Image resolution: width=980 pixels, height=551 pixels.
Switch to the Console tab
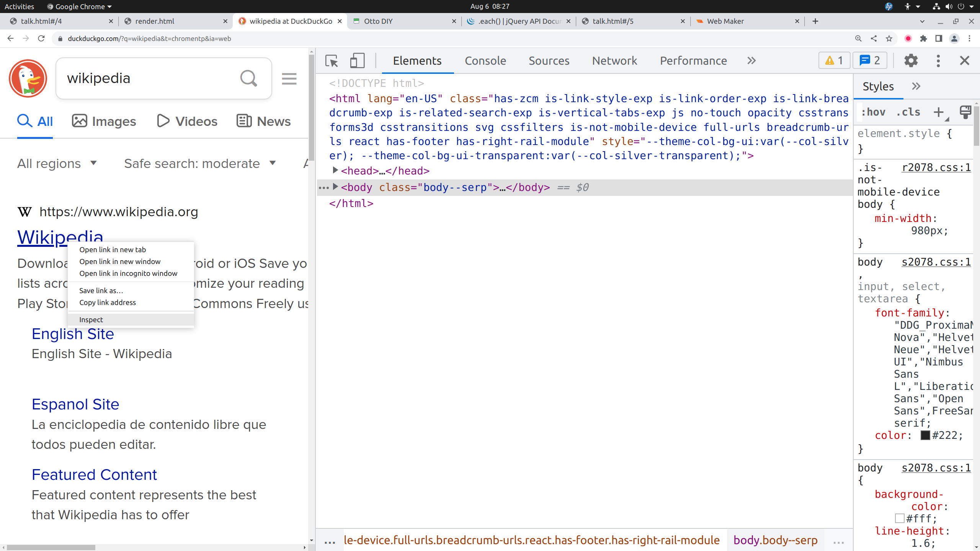(485, 61)
